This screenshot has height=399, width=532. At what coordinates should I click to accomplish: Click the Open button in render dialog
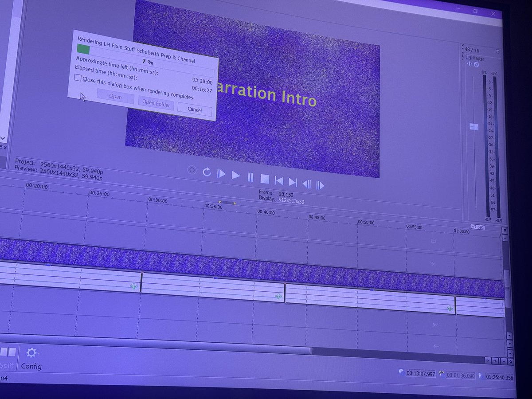coord(115,97)
